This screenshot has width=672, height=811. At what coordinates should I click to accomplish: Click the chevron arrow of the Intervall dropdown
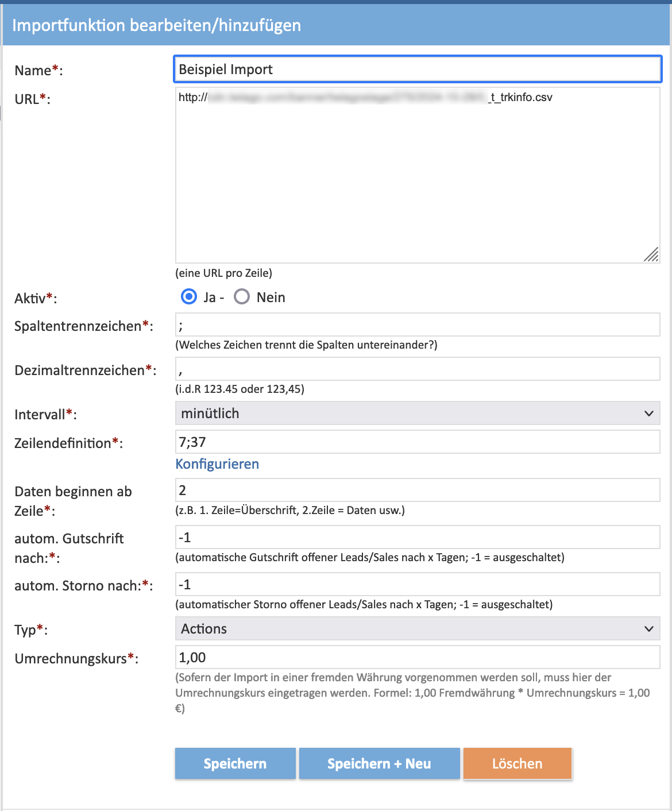pos(648,414)
